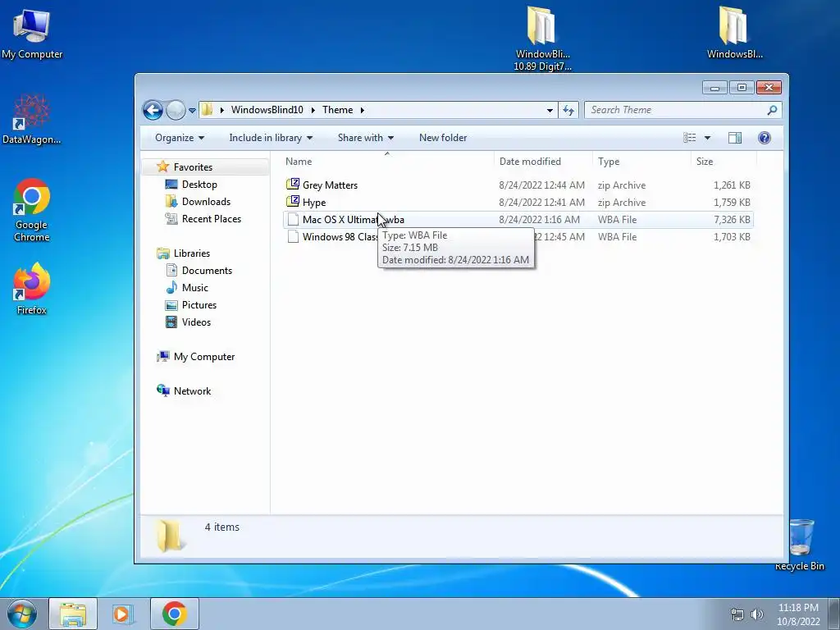
Task: Maximize the Theme Explorer window
Action: click(742, 87)
